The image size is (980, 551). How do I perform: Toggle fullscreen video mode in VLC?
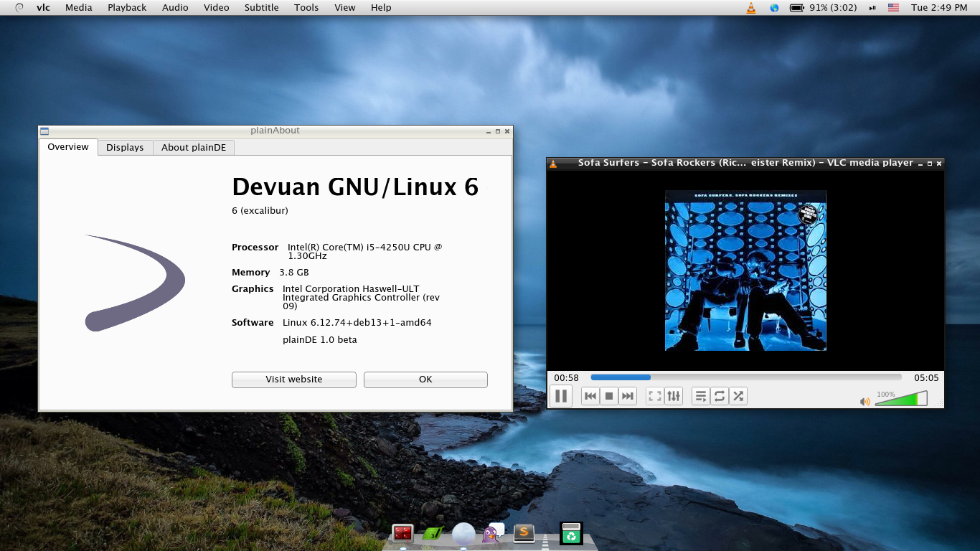(x=654, y=396)
